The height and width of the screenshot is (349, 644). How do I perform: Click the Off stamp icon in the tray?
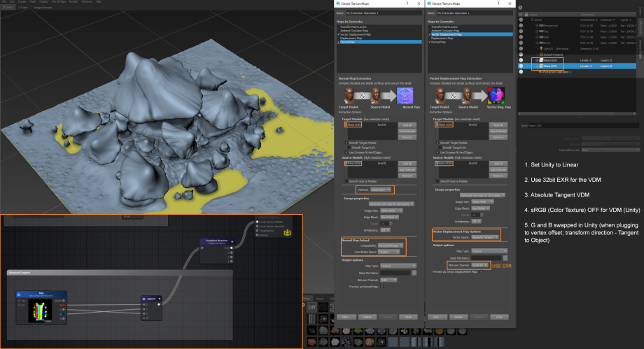click(x=312, y=307)
